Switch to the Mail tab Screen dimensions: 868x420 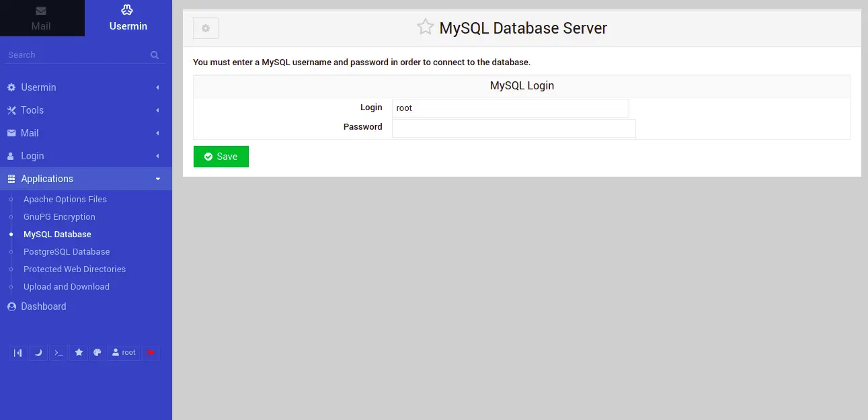click(x=42, y=18)
